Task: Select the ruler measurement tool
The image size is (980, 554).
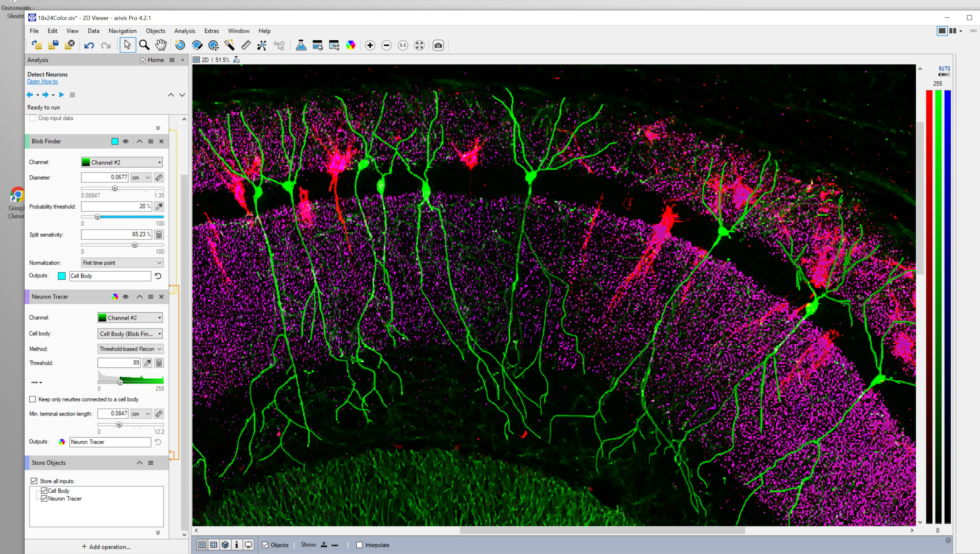Action: pyautogui.click(x=246, y=45)
